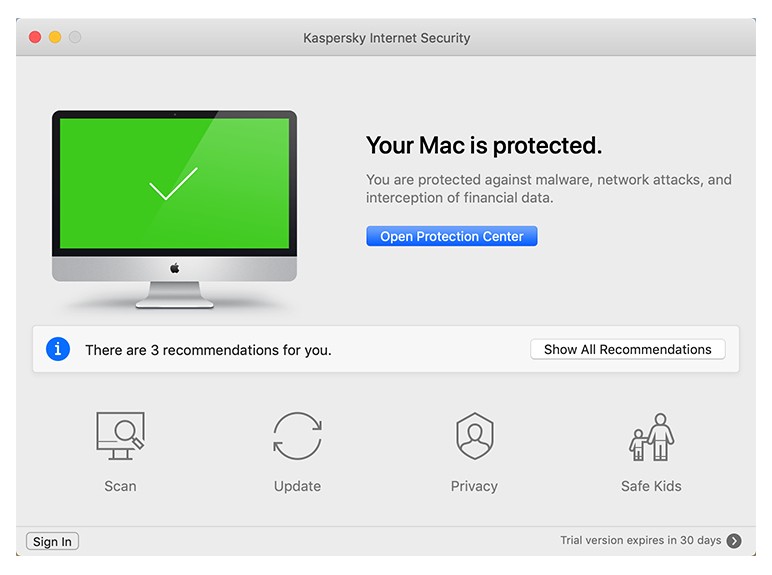Click the Kaspersky Internet Security title bar
Image resolution: width=772 pixels, height=575 pixels.
[386, 38]
